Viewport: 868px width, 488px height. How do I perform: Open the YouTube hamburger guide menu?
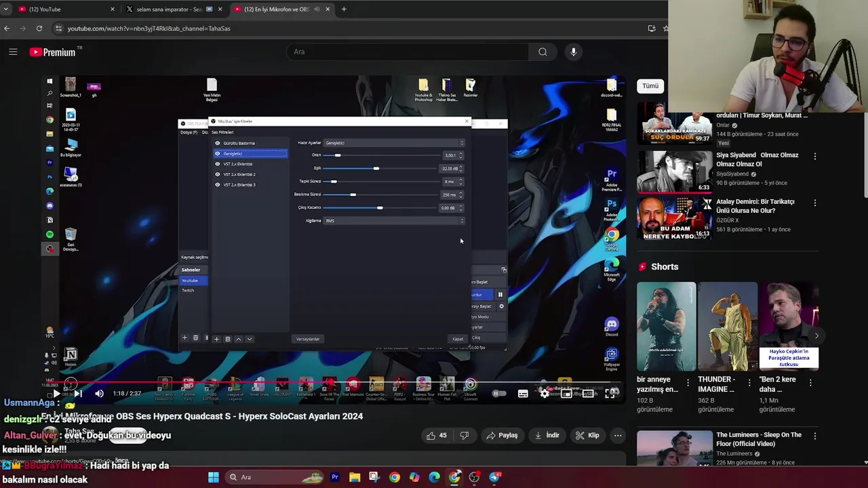point(13,52)
